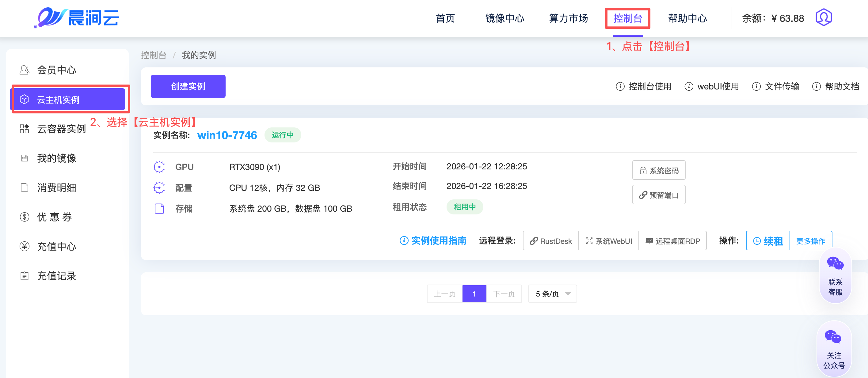Go to 镜像中心 in top navigation

504,18
